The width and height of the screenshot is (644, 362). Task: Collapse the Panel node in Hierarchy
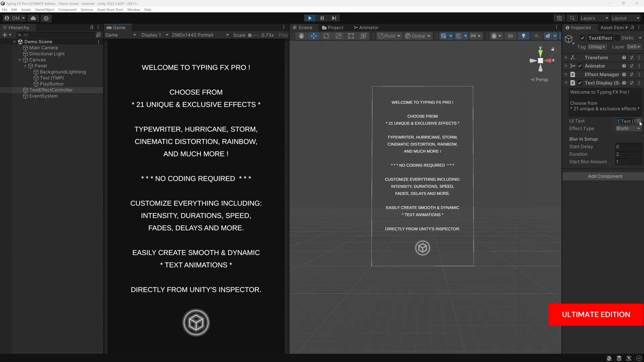coord(25,66)
